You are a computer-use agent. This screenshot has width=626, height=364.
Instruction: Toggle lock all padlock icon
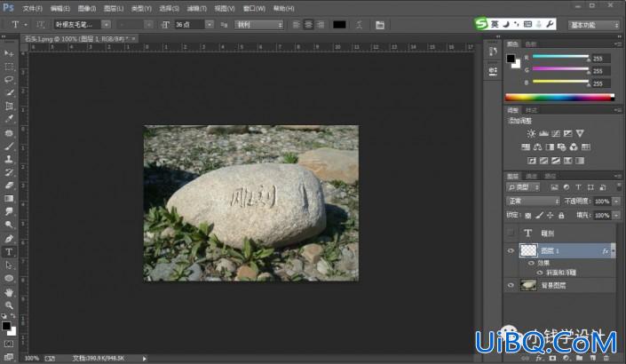tap(561, 216)
